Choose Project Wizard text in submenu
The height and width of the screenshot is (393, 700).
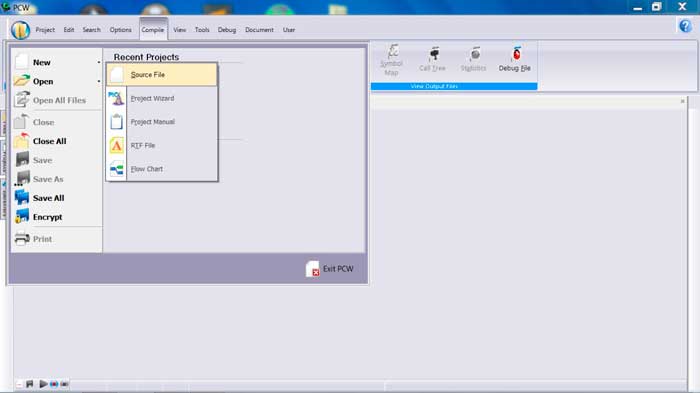pos(152,98)
